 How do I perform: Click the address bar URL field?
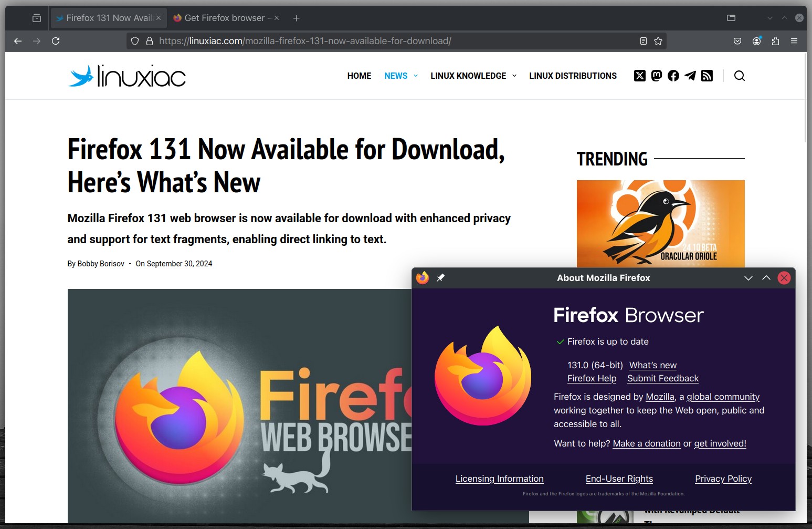396,41
